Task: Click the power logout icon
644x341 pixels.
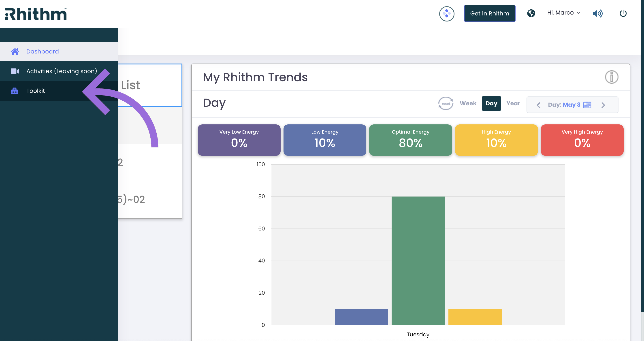Action: click(x=623, y=13)
